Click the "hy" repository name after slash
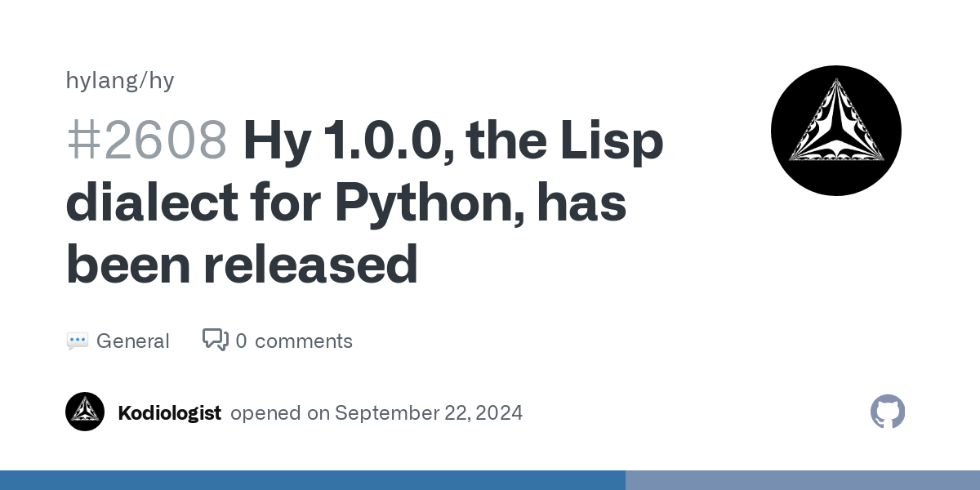This screenshot has height=490, width=980. tap(163, 81)
